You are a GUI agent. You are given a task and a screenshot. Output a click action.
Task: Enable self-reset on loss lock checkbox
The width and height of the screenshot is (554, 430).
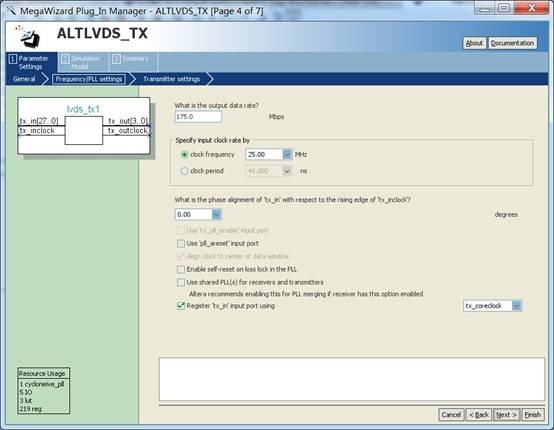point(181,269)
